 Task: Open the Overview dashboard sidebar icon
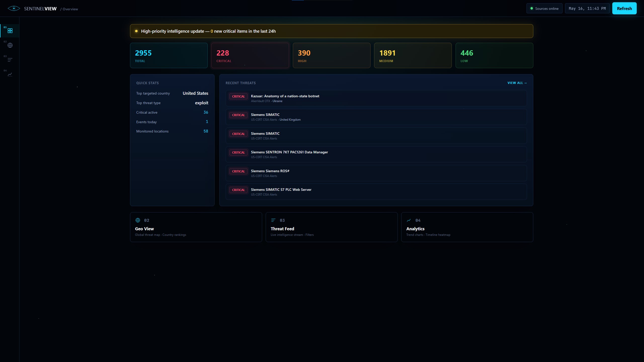pyautogui.click(x=10, y=31)
